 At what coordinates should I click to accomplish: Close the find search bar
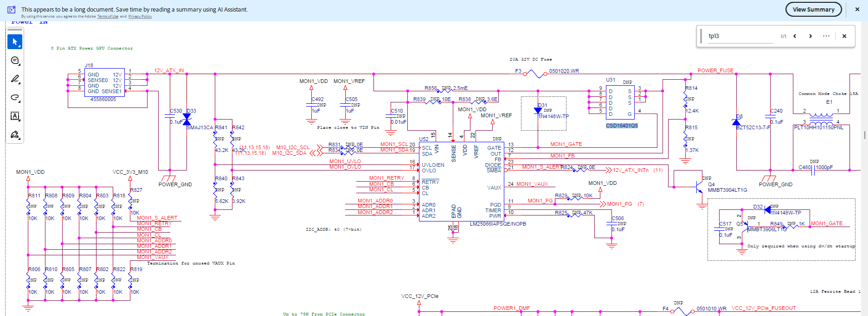point(844,36)
